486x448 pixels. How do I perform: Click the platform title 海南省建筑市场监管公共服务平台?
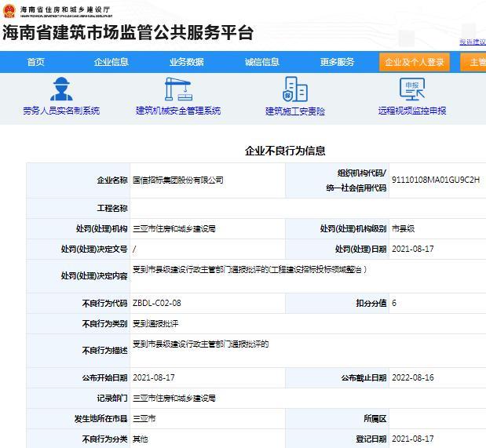point(128,32)
